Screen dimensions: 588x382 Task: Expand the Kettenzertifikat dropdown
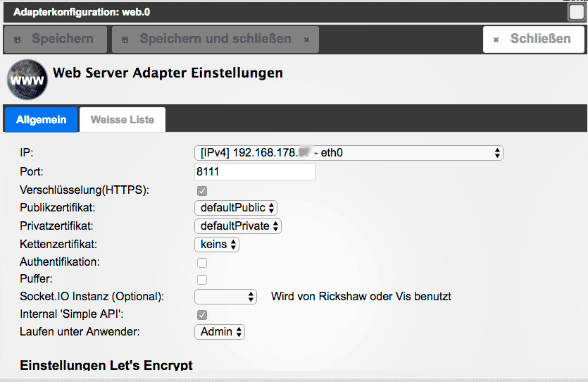217,245
